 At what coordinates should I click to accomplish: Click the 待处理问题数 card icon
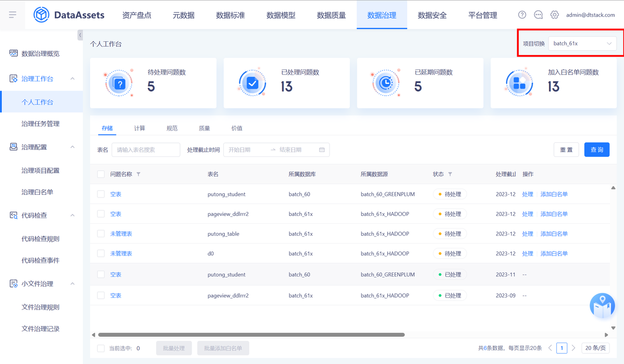tap(118, 83)
